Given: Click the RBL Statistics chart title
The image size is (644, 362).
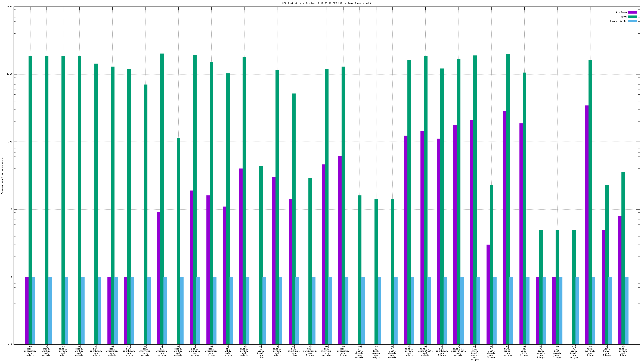Looking at the screenshot, I should [326, 3].
